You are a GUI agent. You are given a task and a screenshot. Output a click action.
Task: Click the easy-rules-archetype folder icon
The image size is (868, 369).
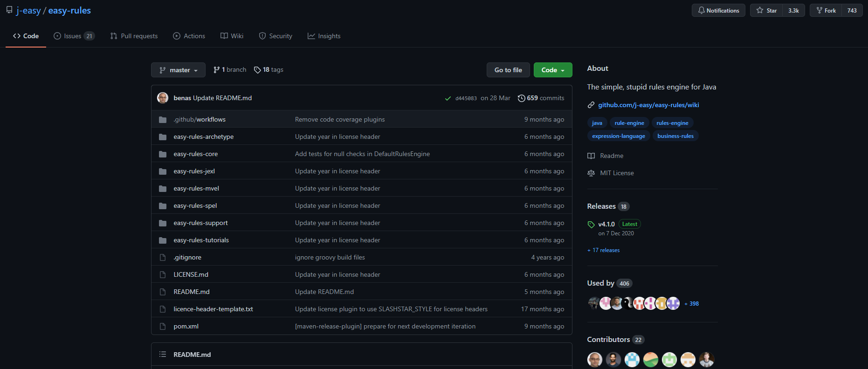163,137
